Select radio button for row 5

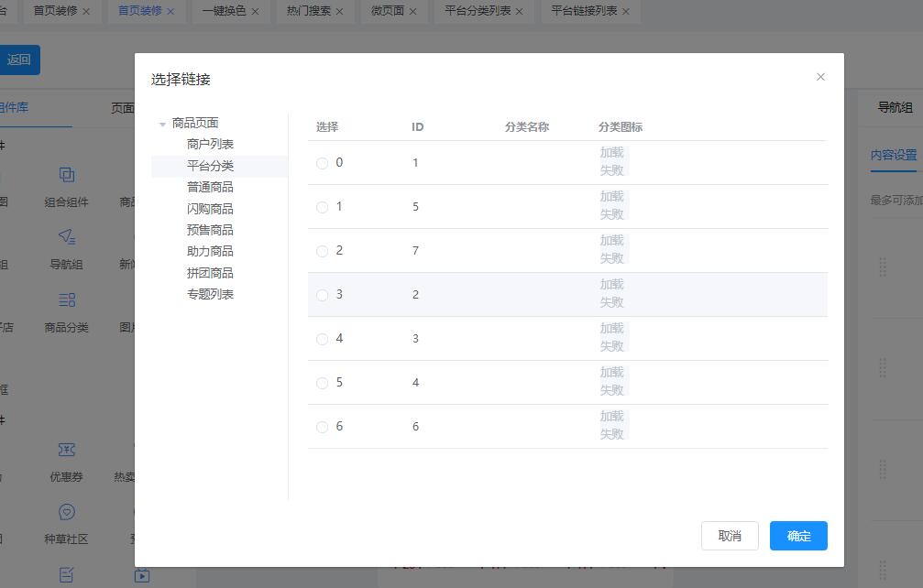click(322, 383)
